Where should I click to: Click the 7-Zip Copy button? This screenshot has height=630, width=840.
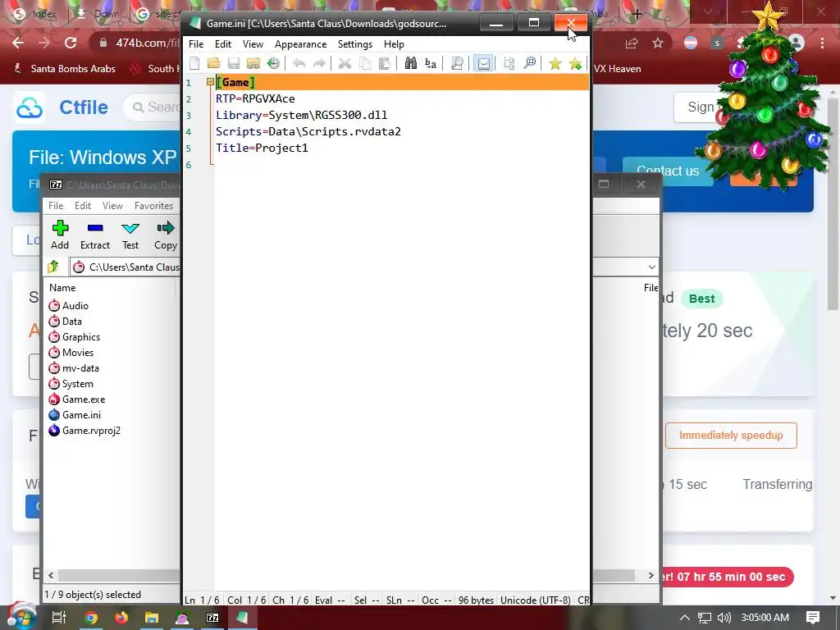point(166,235)
